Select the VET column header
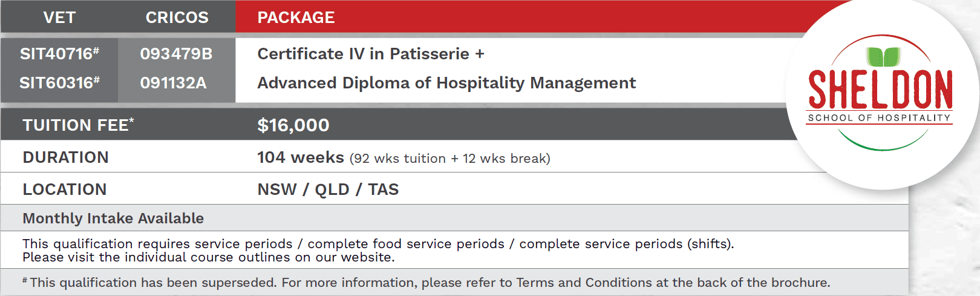 point(59,18)
